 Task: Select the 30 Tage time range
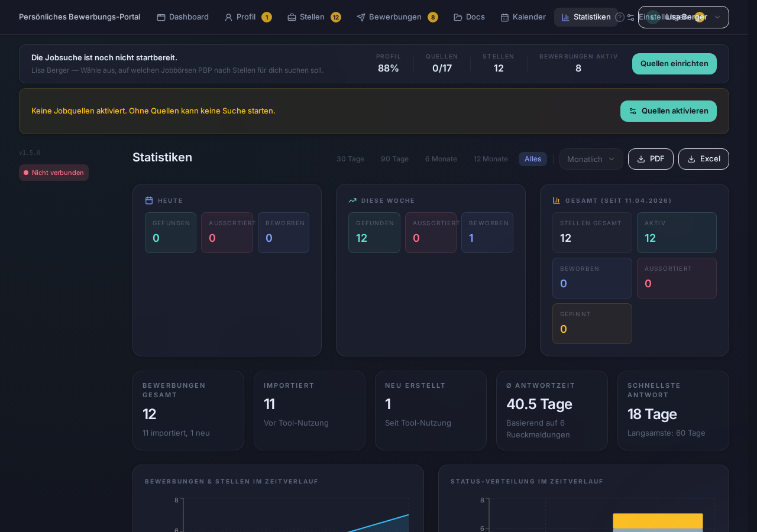click(350, 159)
